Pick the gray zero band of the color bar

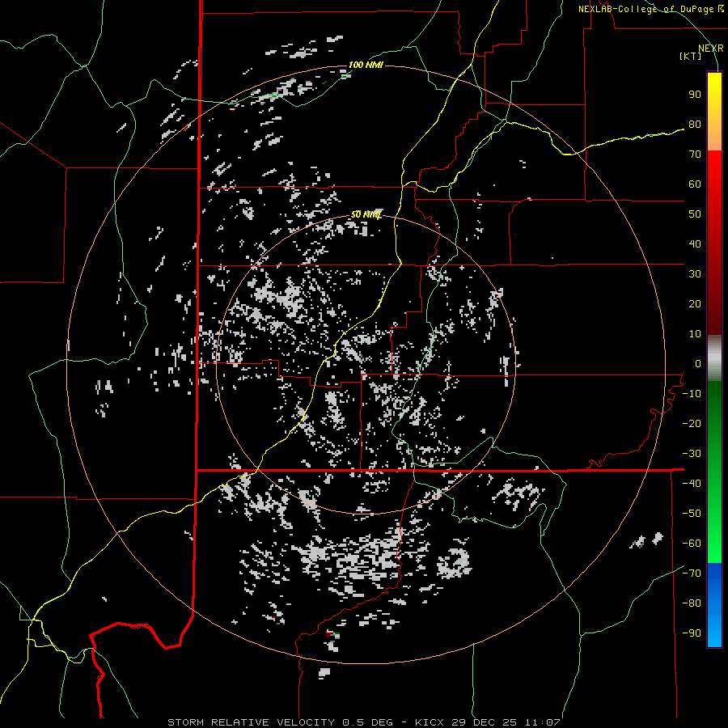(x=714, y=358)
